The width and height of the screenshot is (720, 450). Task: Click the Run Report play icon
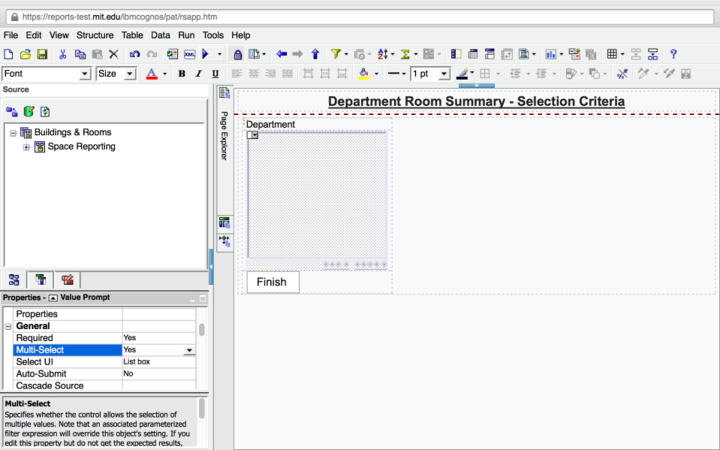point(206,54)
